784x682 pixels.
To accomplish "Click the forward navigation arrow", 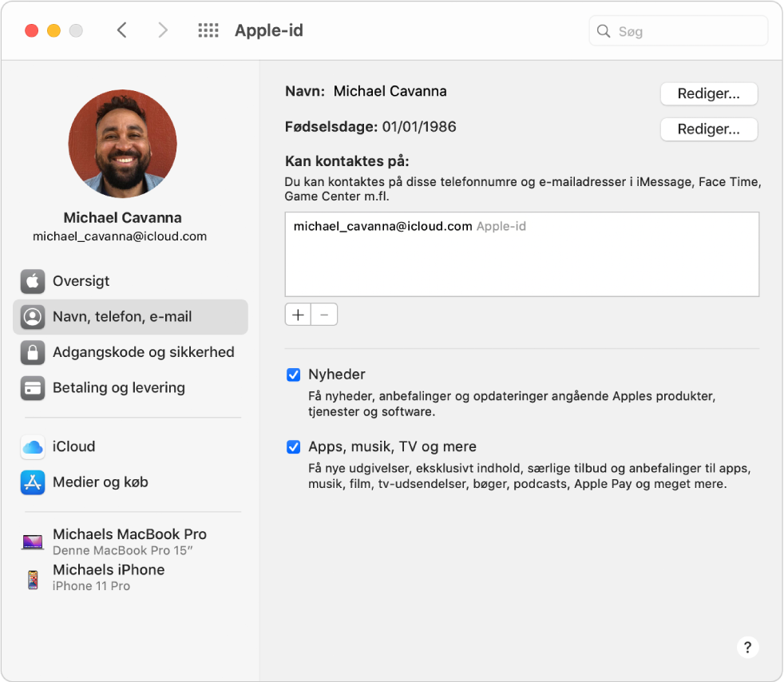I will [163, 30].
